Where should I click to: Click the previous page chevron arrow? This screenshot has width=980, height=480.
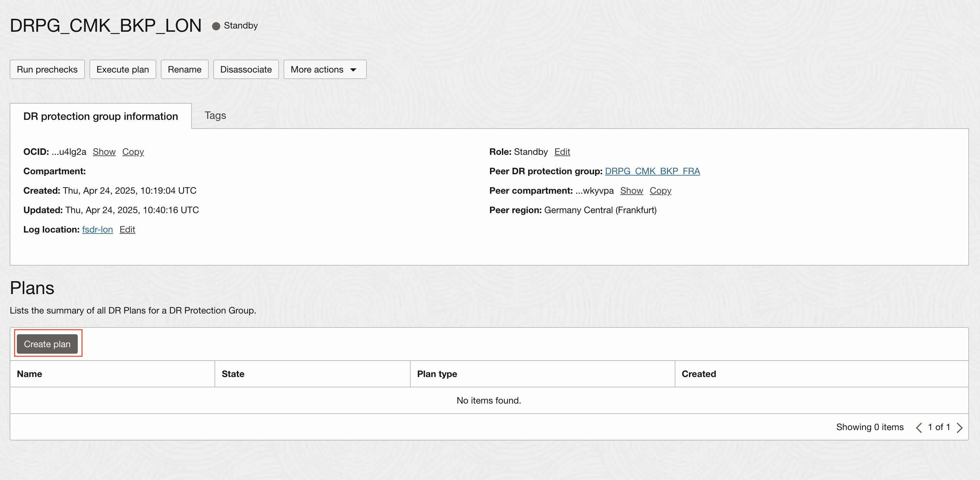tap(919, 428)
